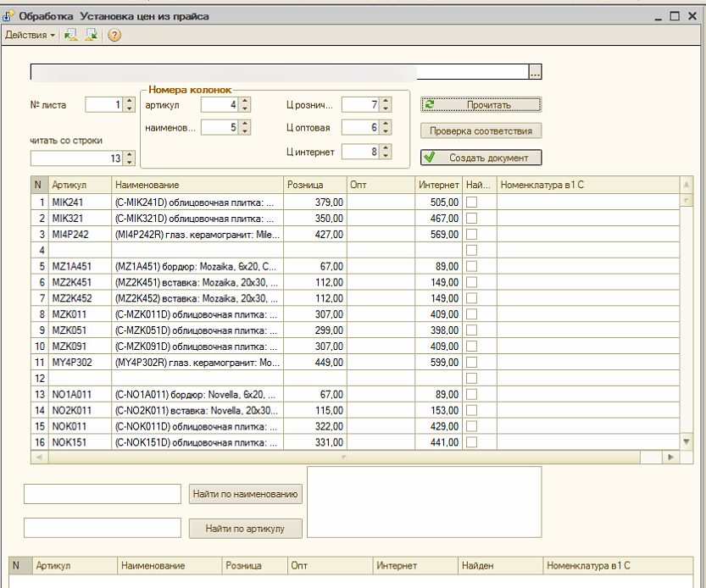Maximize the window using title bar icon
The image size is (706, 588).
[675, 16]
